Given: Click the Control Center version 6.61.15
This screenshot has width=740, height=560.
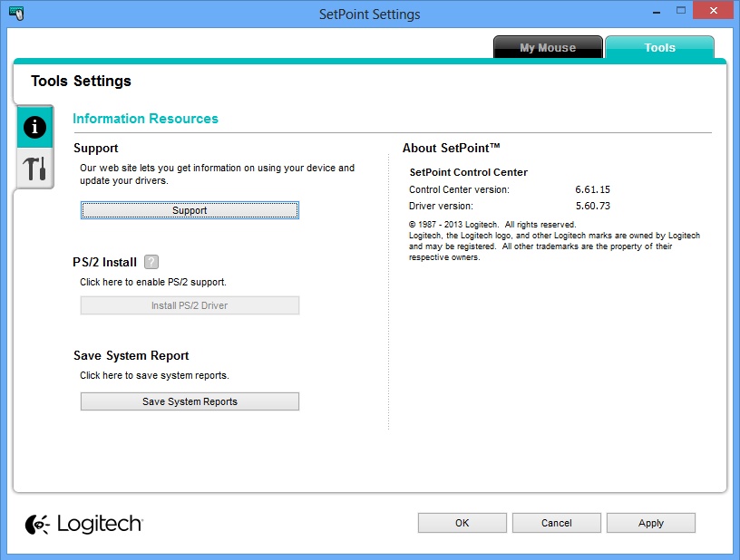Looking at the screenshot, I should (x=592, y=189).
